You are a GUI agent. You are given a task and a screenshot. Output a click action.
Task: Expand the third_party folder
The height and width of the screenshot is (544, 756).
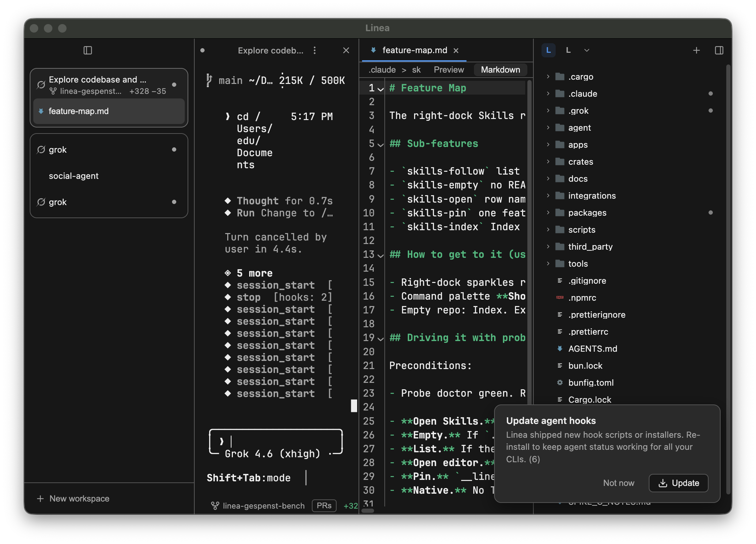pos(548,246)
